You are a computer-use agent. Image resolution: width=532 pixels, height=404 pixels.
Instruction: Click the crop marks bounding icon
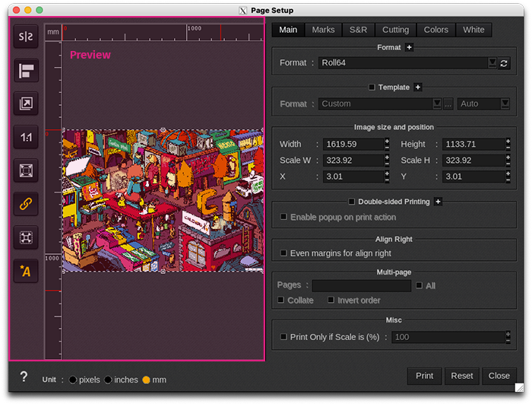tap(26, 237)
